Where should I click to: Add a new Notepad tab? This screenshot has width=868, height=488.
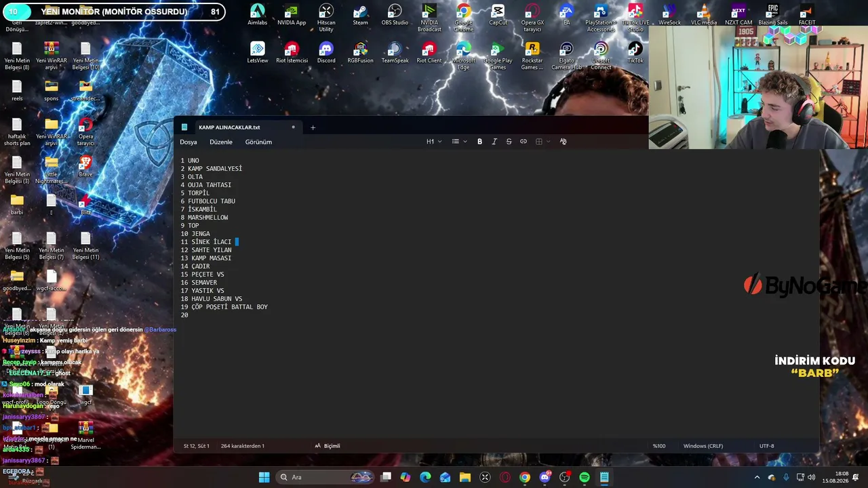[x=313, y=127]
